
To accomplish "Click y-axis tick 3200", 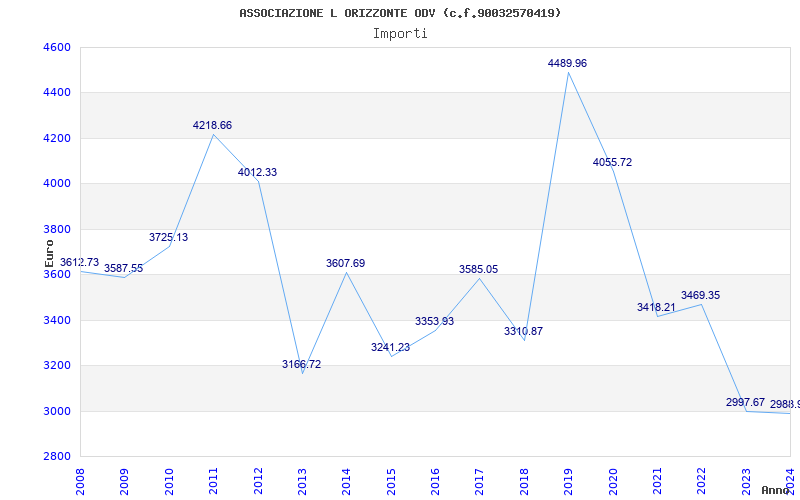I will (57, 366).
